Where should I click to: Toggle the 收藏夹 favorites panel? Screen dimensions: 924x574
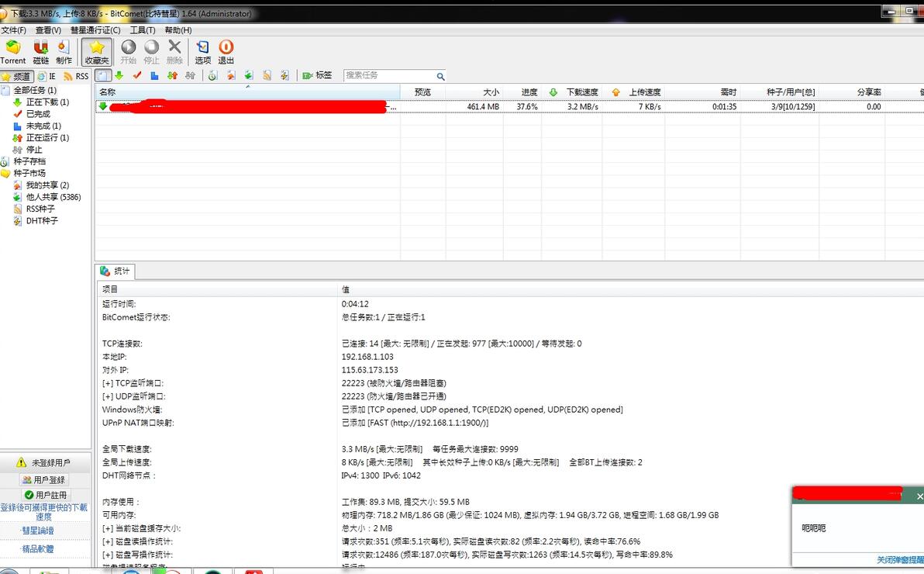point(97,52)
